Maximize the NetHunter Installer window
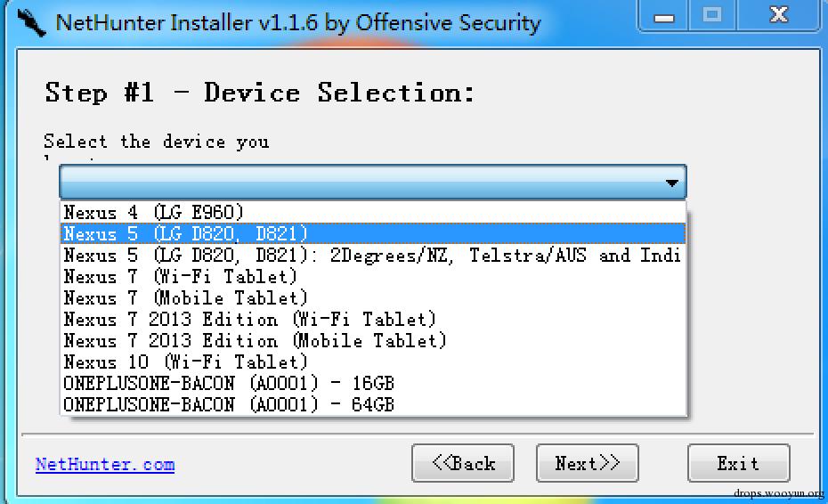828x504 pixels. click(x=712, y=16)
